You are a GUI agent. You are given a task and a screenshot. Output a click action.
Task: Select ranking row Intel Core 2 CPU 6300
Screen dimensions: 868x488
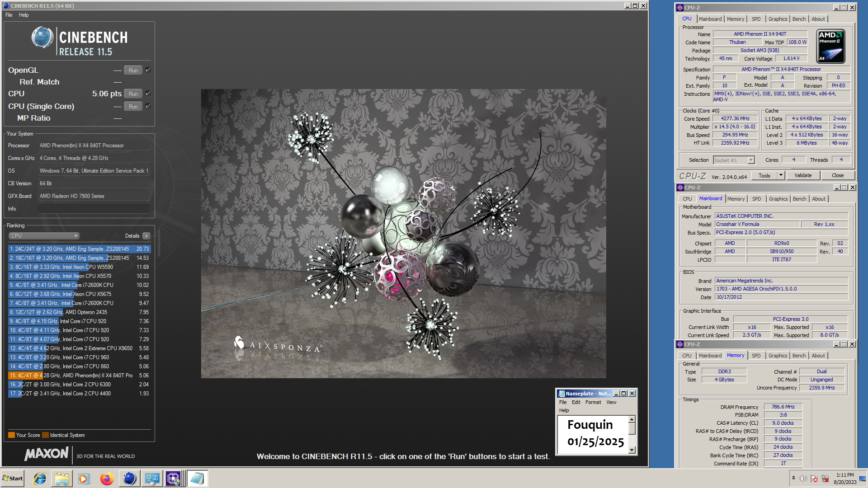[79, 385]
